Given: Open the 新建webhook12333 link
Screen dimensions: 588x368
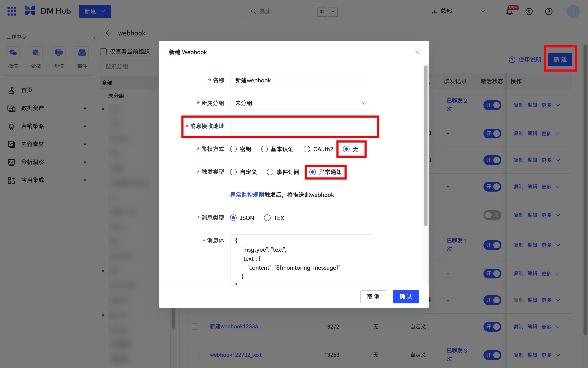Looking at the screenshot, I should coord(234,327).
